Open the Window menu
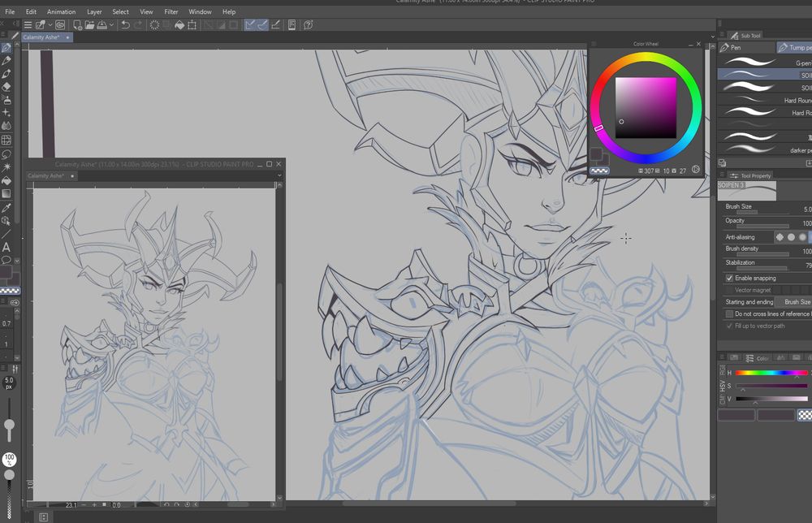 200,11
